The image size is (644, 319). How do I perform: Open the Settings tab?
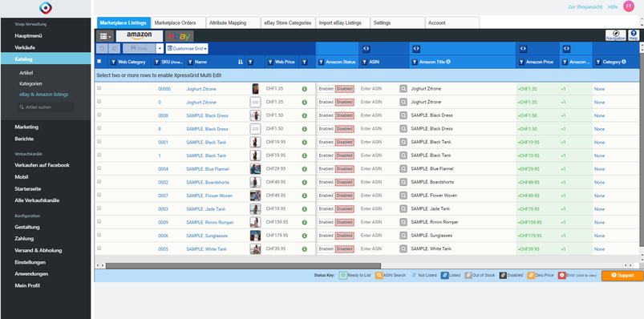click(398, 23)
